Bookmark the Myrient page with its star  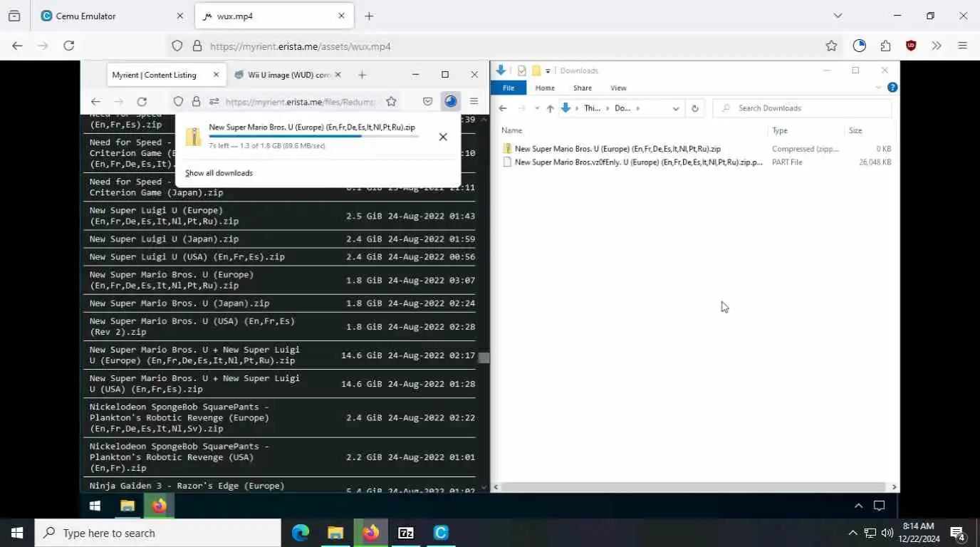[x=391, y=102]
